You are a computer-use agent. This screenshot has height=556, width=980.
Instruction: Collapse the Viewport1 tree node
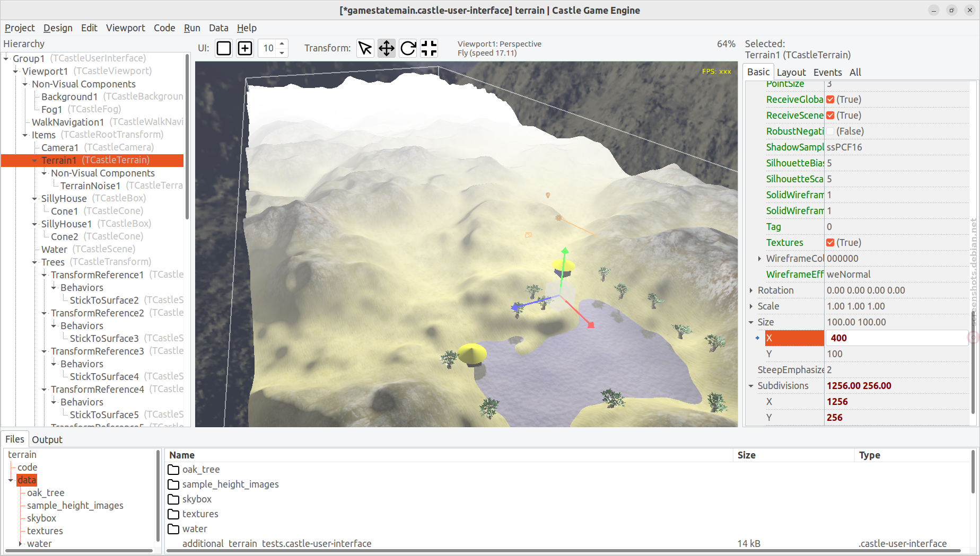15,71
